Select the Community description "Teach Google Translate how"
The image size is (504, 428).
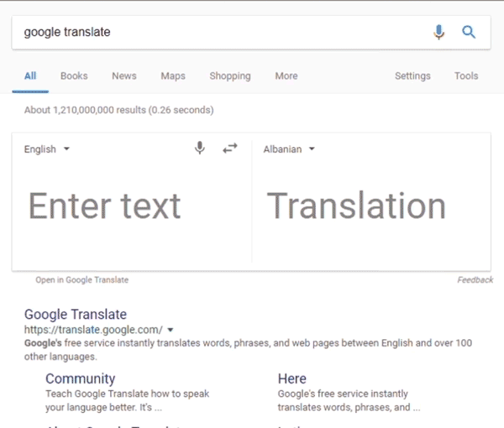[128, 400]
